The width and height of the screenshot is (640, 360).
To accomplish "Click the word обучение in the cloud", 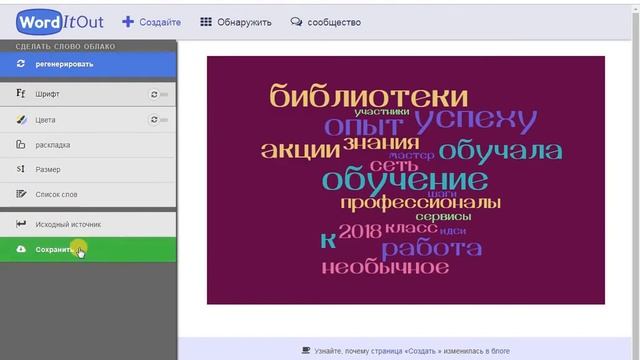I will point(405,180).
